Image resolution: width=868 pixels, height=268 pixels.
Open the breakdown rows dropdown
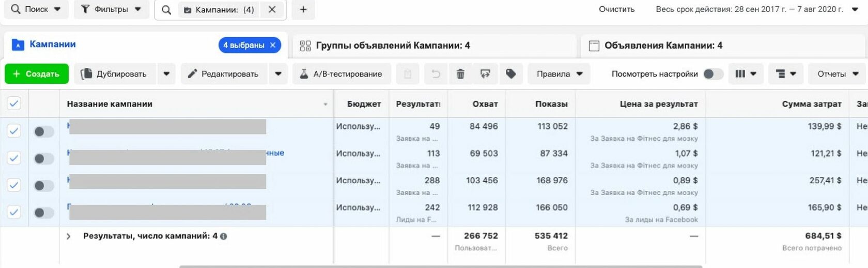pos(785,74)
